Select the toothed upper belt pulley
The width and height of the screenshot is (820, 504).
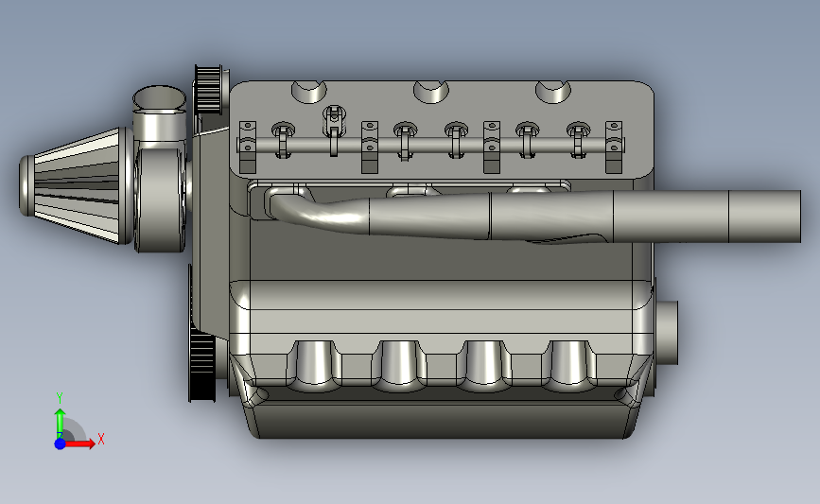click(x=210, y=90)
